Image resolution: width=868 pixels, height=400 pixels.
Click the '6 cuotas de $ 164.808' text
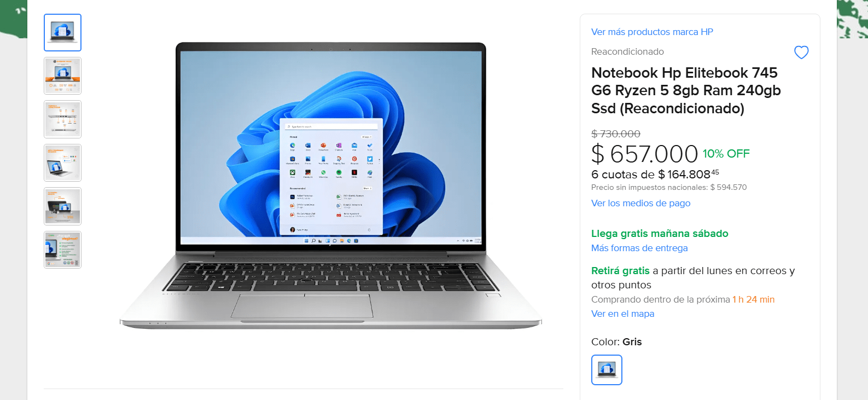point(655,175)
